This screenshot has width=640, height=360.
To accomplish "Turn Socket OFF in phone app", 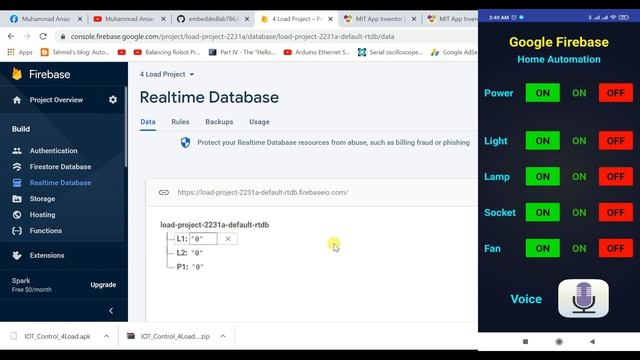I will coord(616,213).
